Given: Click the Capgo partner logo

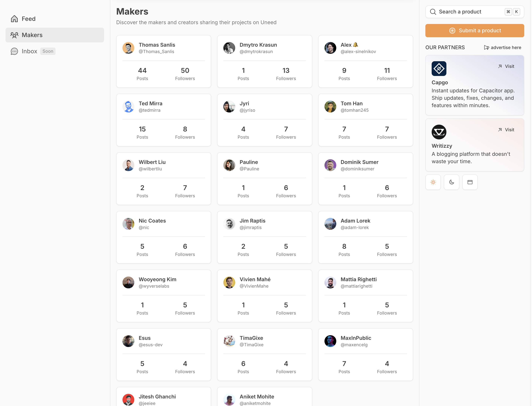Looking at the screenshot, I should [x=439, y=68].
